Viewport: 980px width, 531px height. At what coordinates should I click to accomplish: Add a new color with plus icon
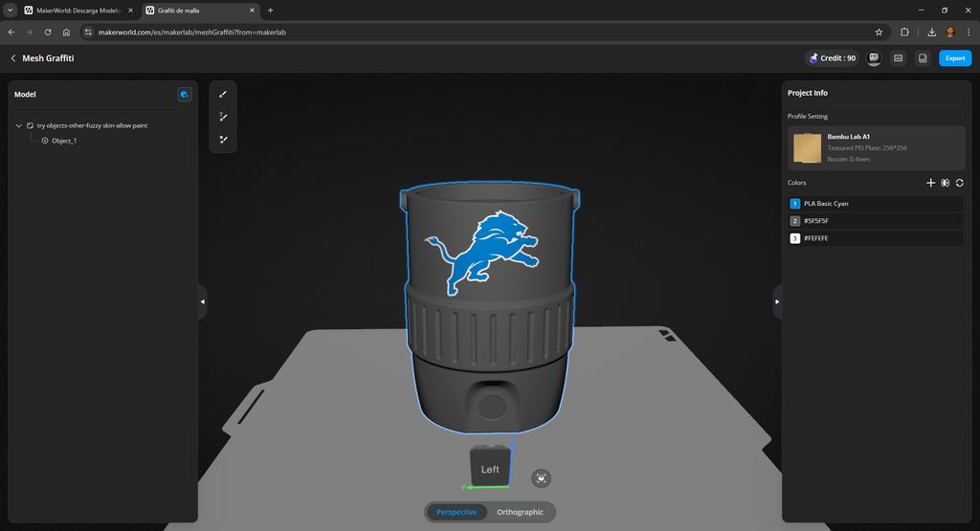(x=930, y=183)
